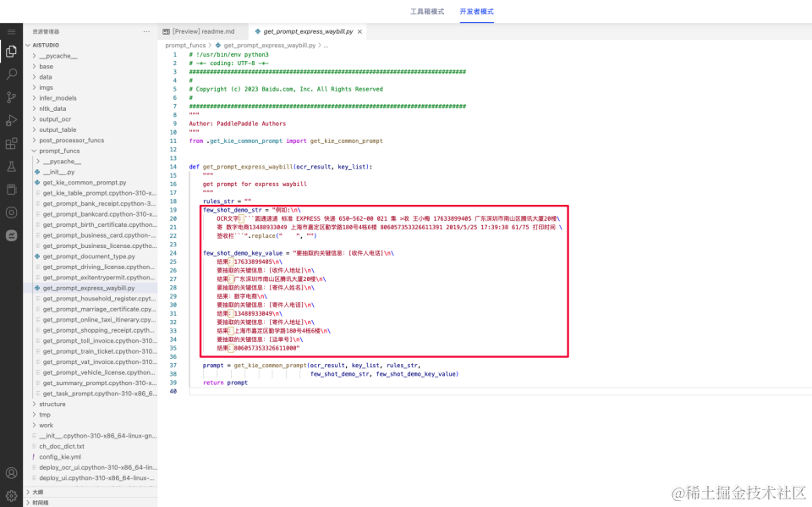Click get_prompt_express_waybill.py in the breadcrumb
812x507 pixels.
coord(269,46)
